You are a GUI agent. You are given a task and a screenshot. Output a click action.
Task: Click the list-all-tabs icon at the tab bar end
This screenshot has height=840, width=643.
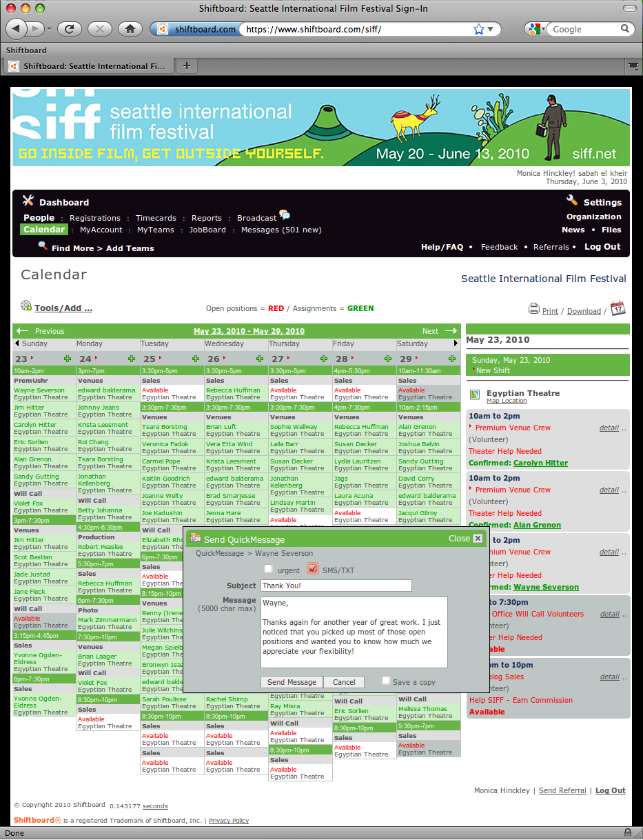point(633,66)
